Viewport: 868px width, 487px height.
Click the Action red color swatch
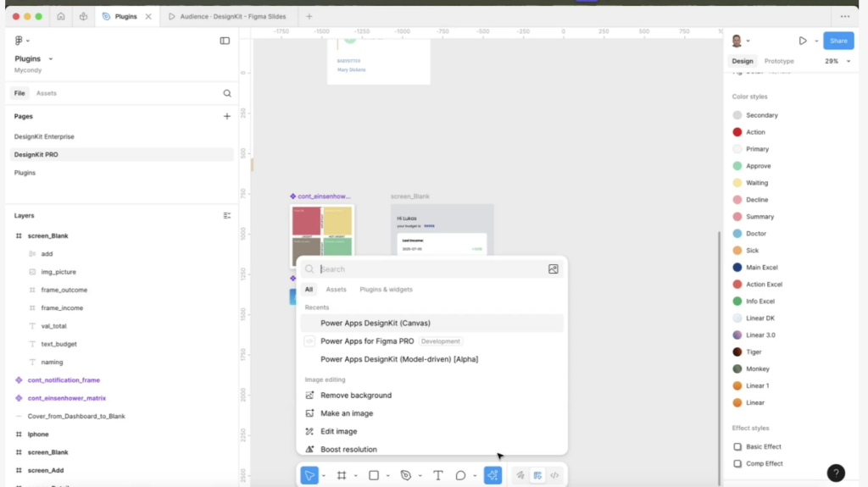[x=737, y=132]
